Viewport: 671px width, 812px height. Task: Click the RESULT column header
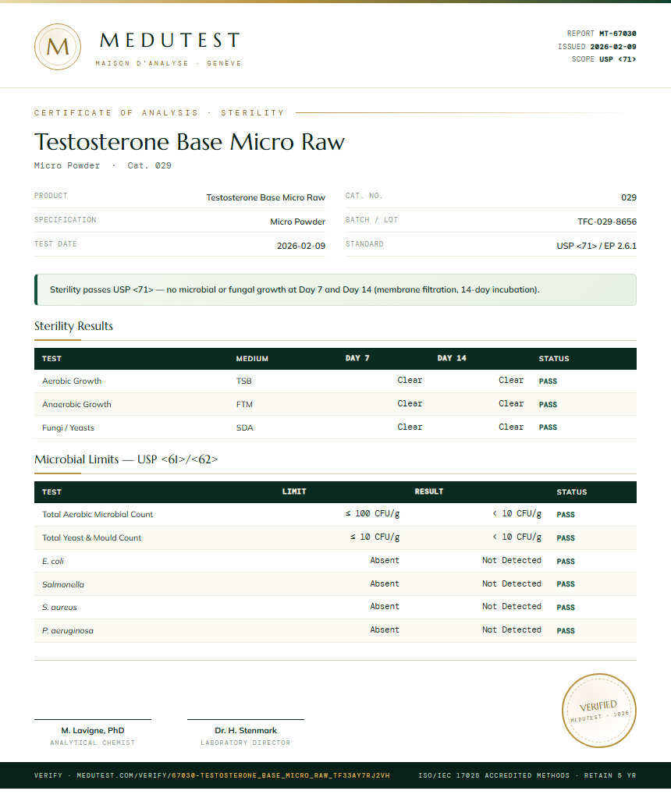pyautogui.click(x=428, y=491)
